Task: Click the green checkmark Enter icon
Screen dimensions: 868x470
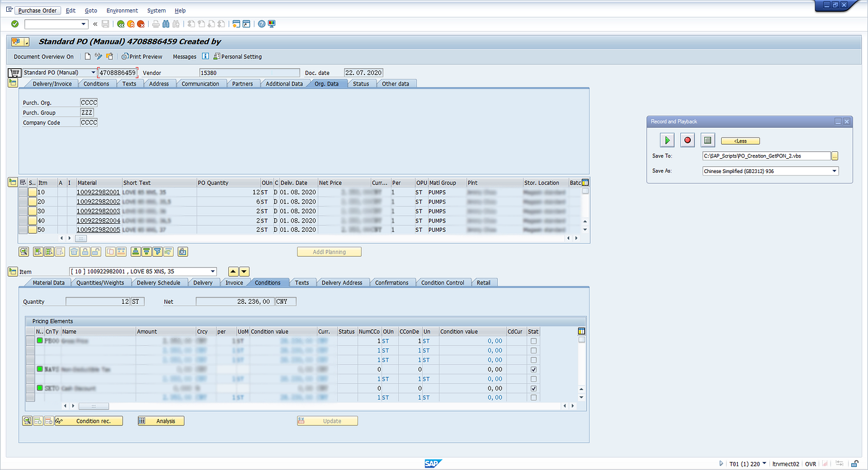Action: [14, 24]
